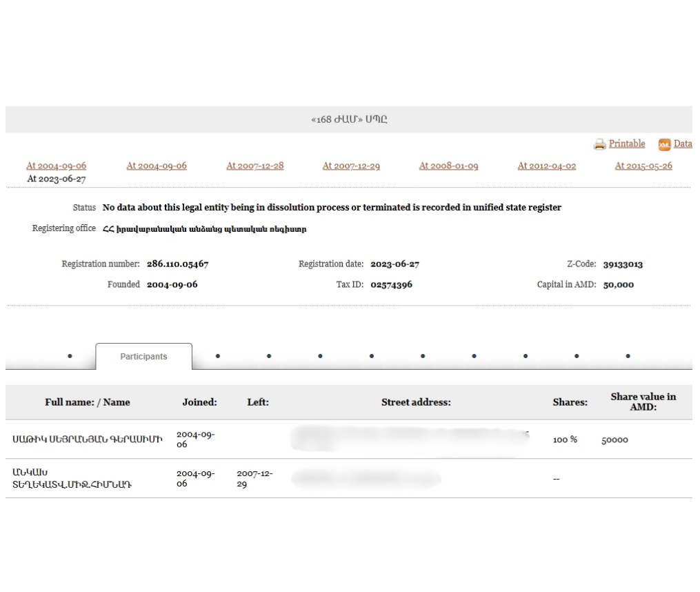Click the Shares column header
Viewport: 700px width, 592px height.
[570, 402]
